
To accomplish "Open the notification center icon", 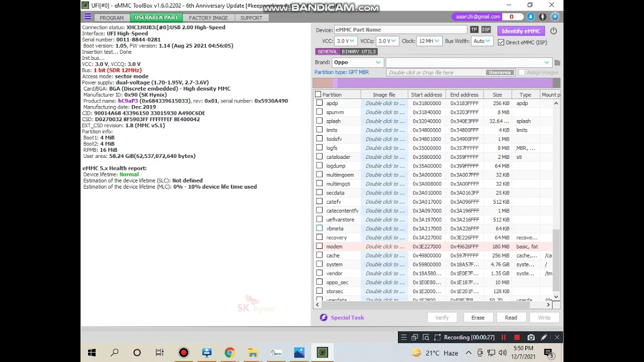I will (x=549, y=353).
